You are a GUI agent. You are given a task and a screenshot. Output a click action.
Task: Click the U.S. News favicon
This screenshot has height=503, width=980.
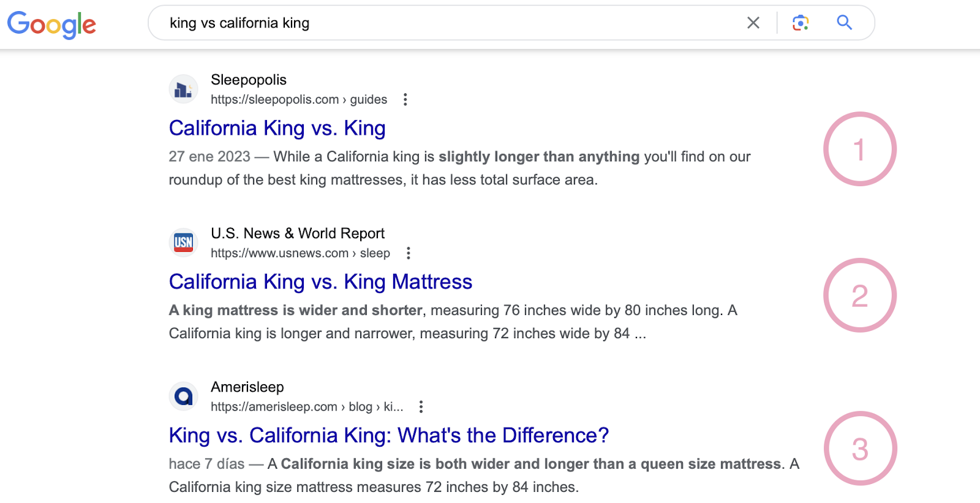183,243
